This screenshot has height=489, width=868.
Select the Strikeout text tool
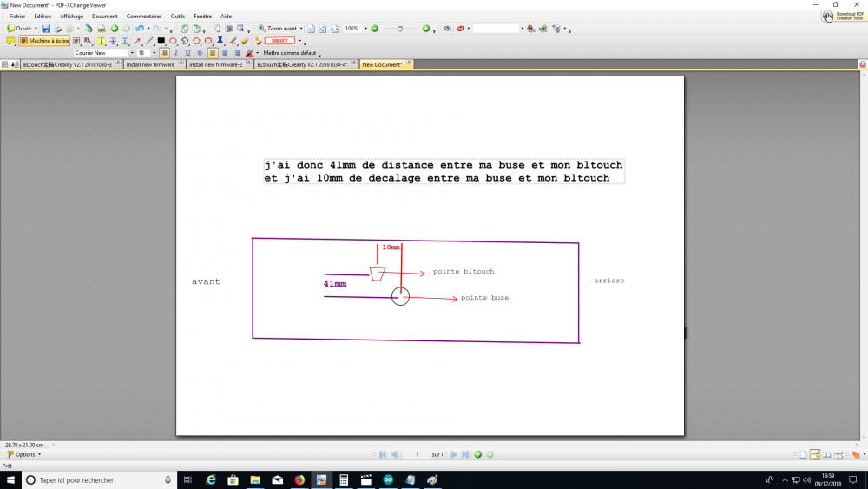pyautogui.click(x=114, y=41)
